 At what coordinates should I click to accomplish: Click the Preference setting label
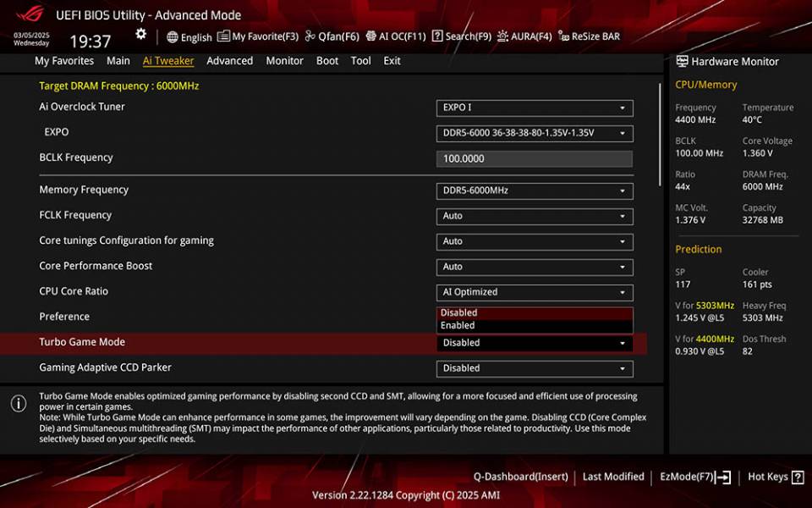[64, 317]
